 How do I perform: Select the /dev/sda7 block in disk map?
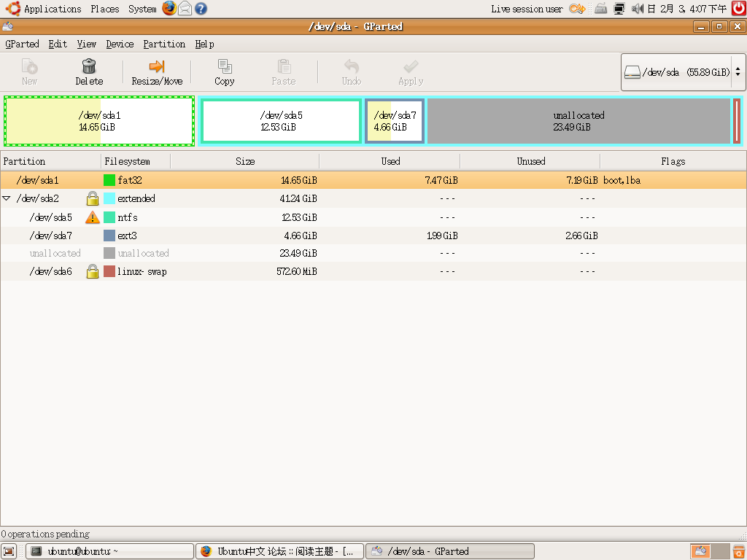tap(395, 121)
